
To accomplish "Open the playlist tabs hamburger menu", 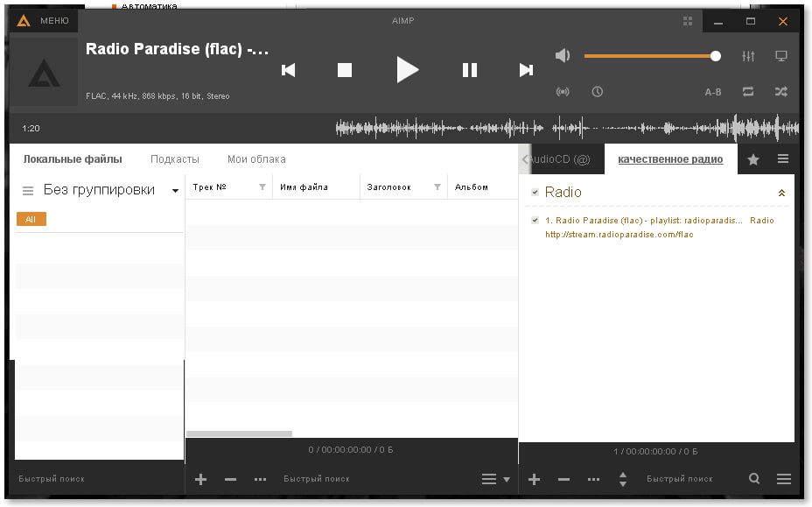I will point(783,158).
